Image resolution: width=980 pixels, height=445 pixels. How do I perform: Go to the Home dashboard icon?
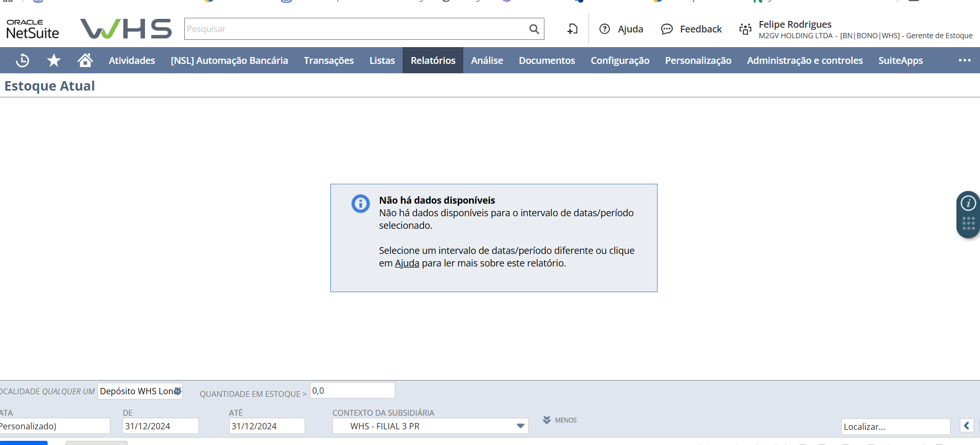pyautogui.click(x=85, y=60)
